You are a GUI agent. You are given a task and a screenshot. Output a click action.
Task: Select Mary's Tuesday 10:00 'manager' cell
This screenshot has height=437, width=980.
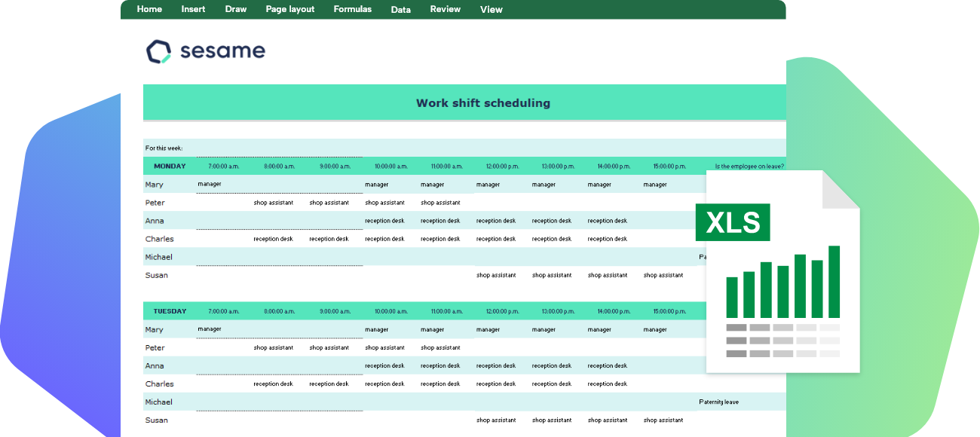(x=376, y=330)
